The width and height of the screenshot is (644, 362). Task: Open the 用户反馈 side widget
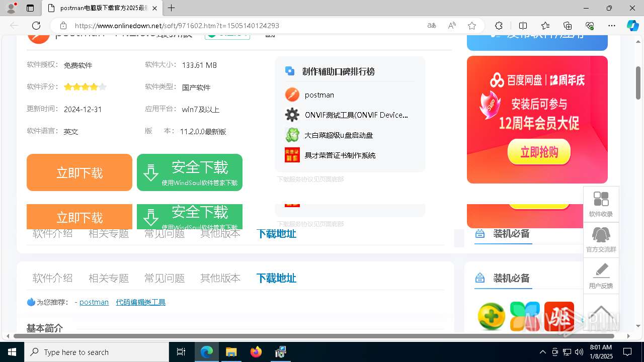(601, 276)
